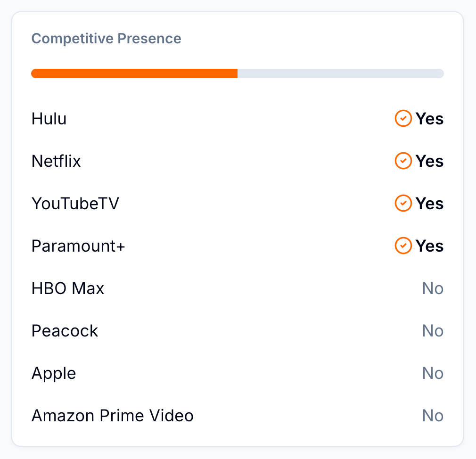Click the check-circle icon next to Netflix
The height and width of the screenshot is (459, 476).
pyautogui.click(x=403, y=161)
